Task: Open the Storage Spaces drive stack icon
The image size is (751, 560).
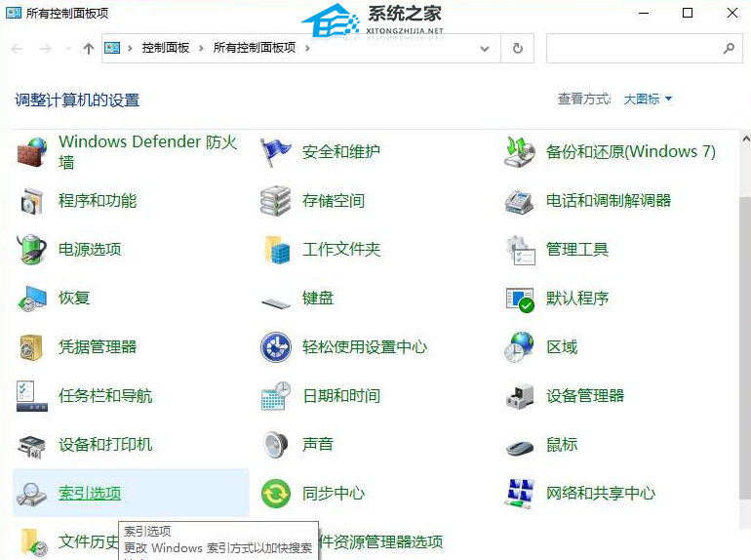Action: tap(275, 201)
